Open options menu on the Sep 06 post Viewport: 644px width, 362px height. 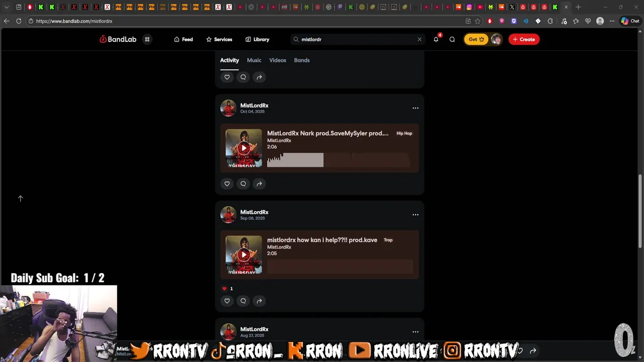click(x=415, y=215)
